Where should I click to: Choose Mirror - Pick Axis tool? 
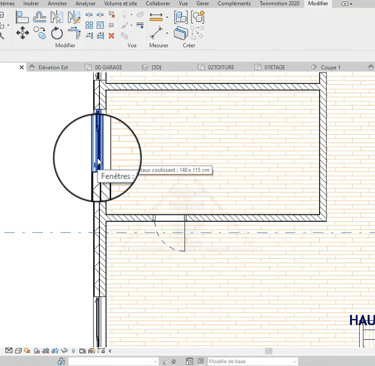[x=57, y=17]
